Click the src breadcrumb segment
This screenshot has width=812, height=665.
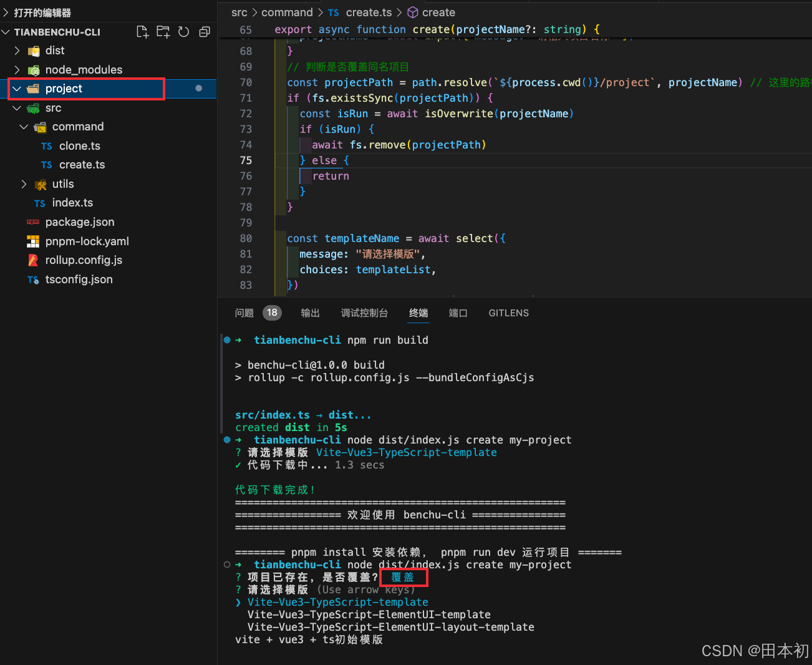click(x=239, y=12)
